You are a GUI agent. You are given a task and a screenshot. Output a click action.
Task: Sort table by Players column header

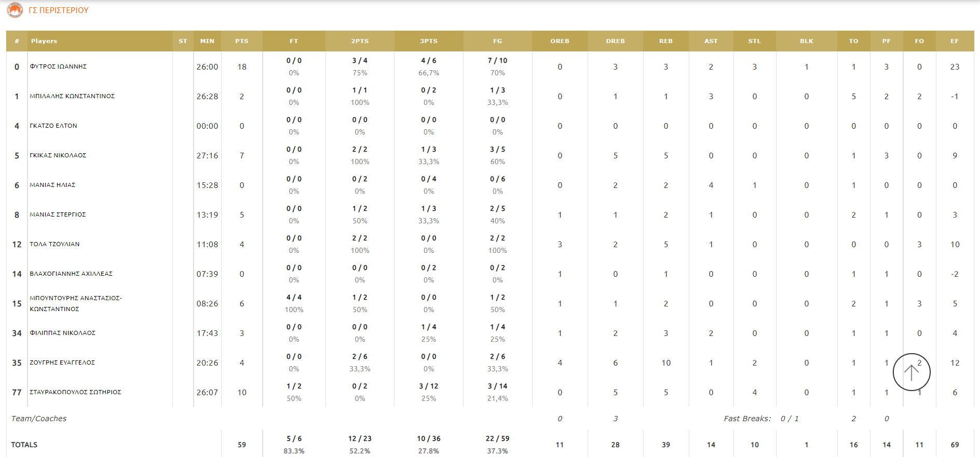point(44,41)
